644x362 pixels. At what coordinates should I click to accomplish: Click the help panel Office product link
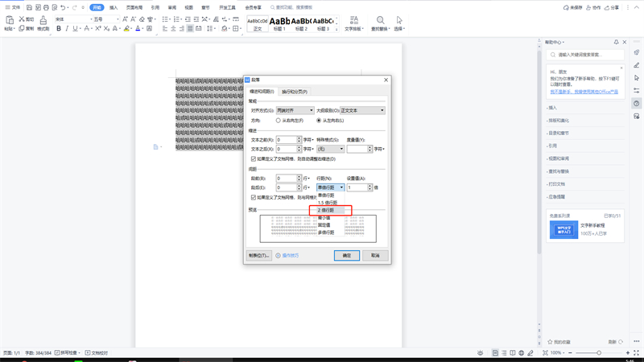584,92
